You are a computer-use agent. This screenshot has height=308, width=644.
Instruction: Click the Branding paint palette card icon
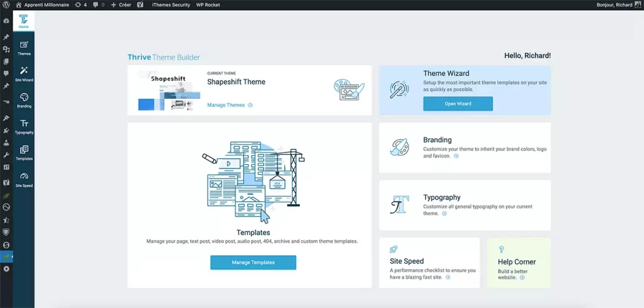point(399,148)
